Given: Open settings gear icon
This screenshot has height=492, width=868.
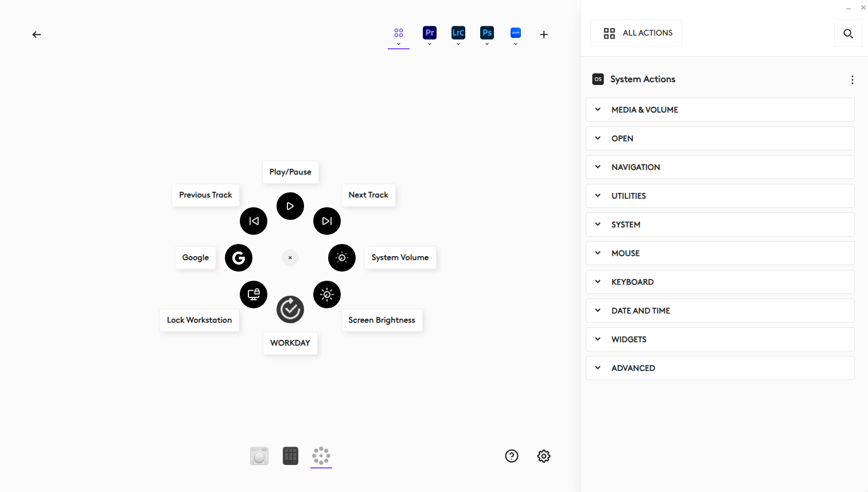Looking at the screenshot, I should [544, 456].
